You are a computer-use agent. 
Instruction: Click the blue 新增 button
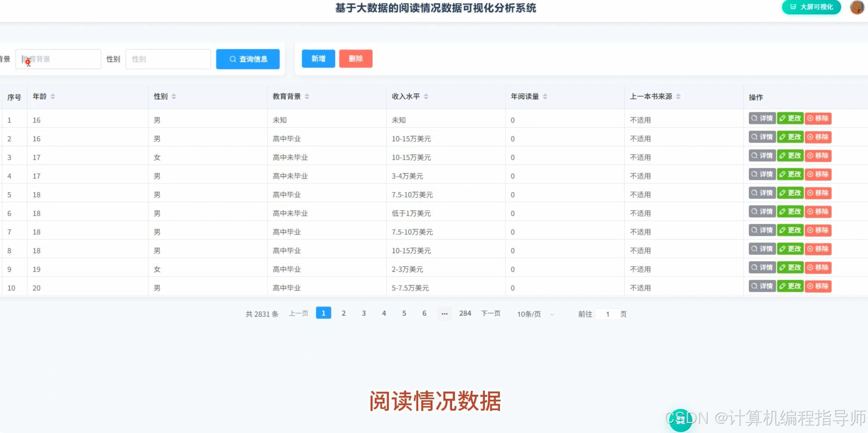[318, 58]
